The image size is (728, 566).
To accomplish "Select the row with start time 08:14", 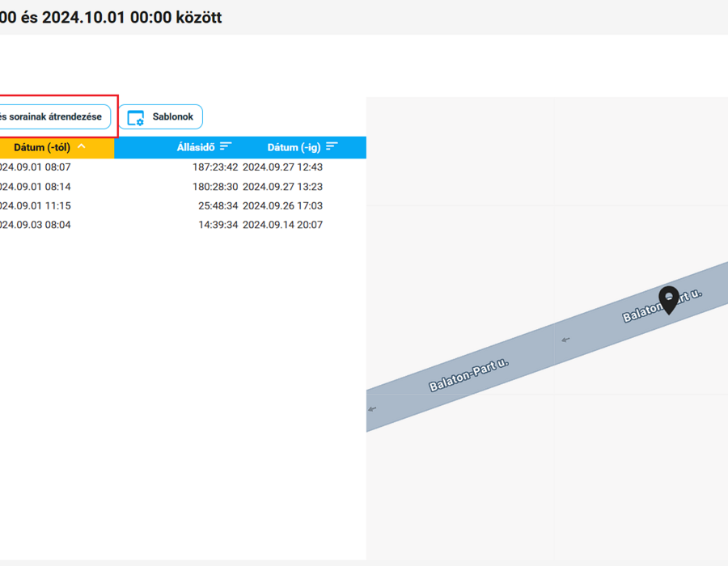I will click(183, 187).
